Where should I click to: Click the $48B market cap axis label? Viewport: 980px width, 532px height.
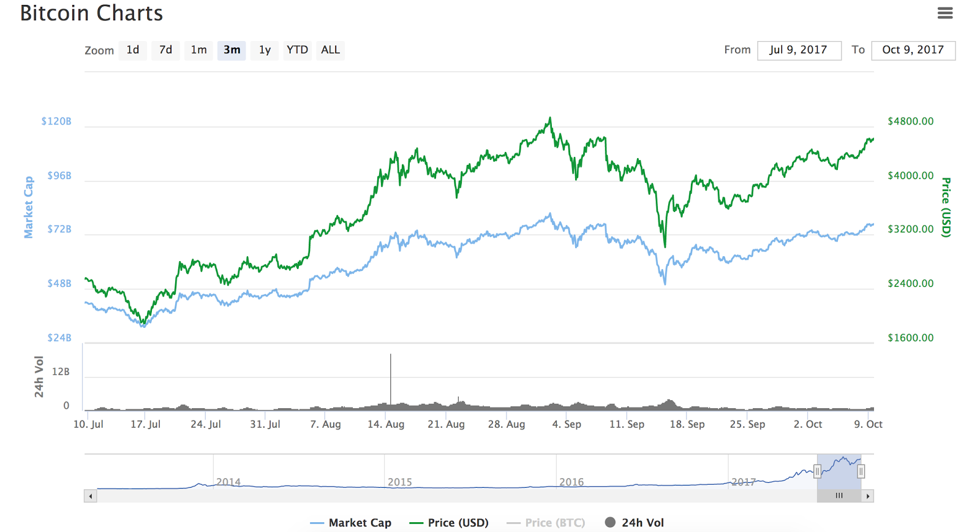59,284
